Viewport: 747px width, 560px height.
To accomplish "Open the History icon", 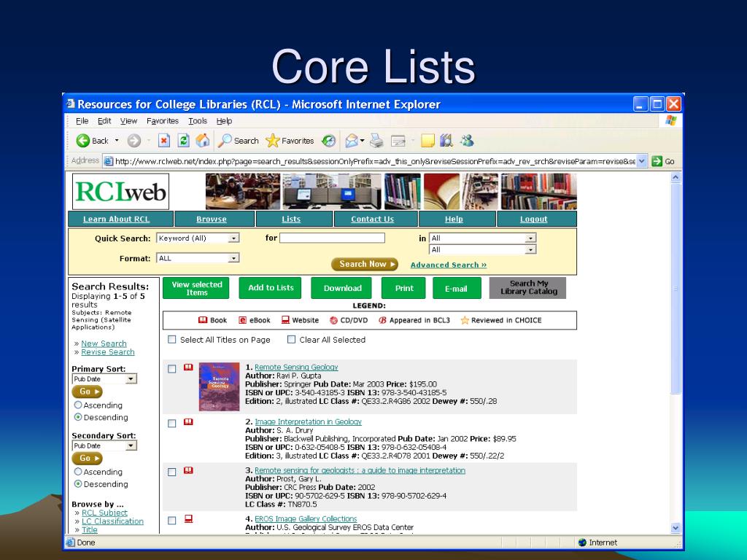I will [x=329, y=141].
